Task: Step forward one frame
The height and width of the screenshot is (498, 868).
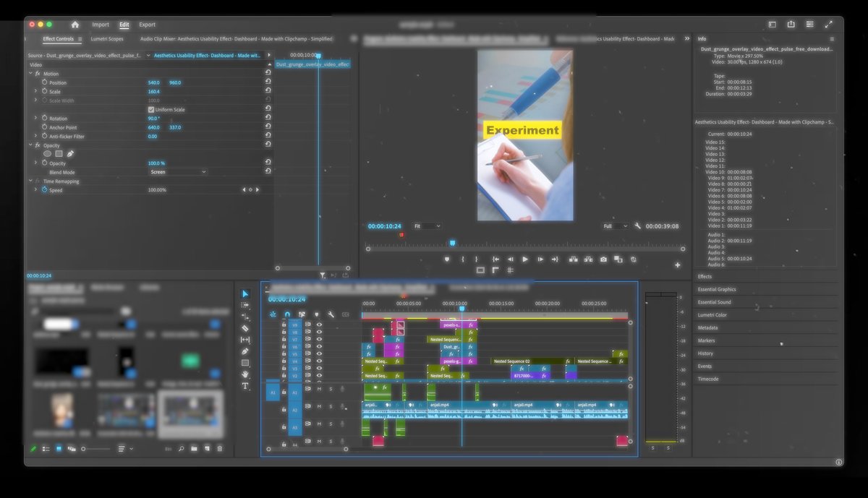Action: [540, 259]
